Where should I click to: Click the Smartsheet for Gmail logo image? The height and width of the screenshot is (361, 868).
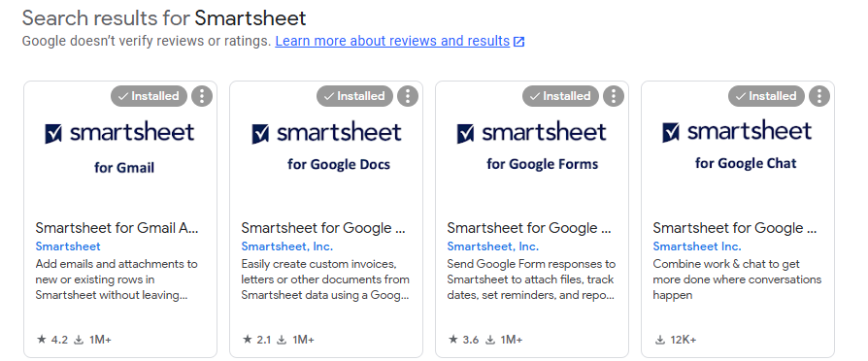[120, 148]
